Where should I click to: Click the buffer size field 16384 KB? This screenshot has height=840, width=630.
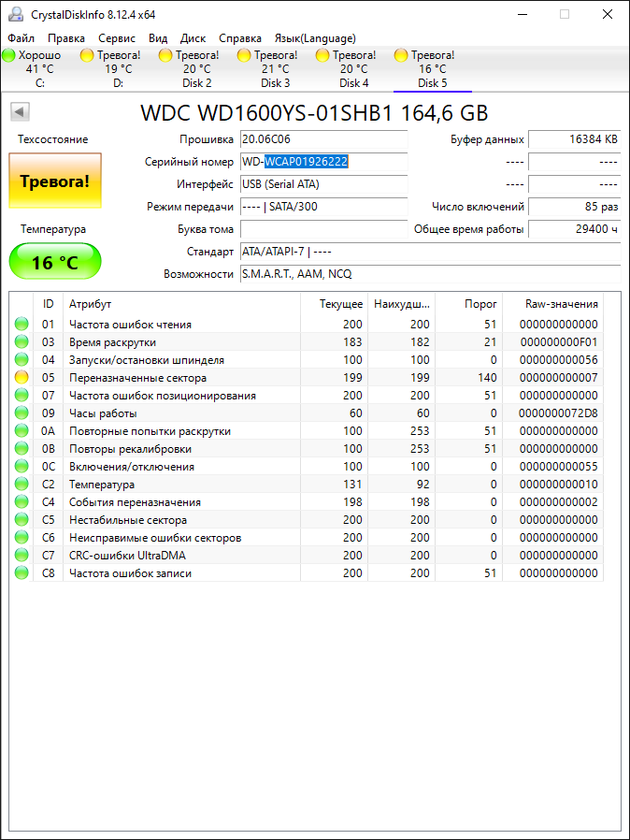point(574,139)
